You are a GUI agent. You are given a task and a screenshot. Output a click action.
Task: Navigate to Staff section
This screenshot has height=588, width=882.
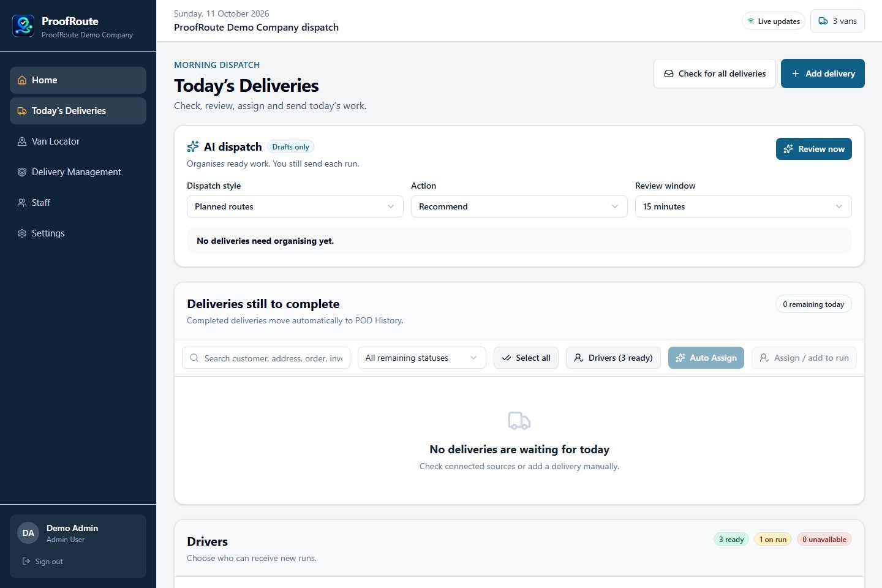click(78, 203)
